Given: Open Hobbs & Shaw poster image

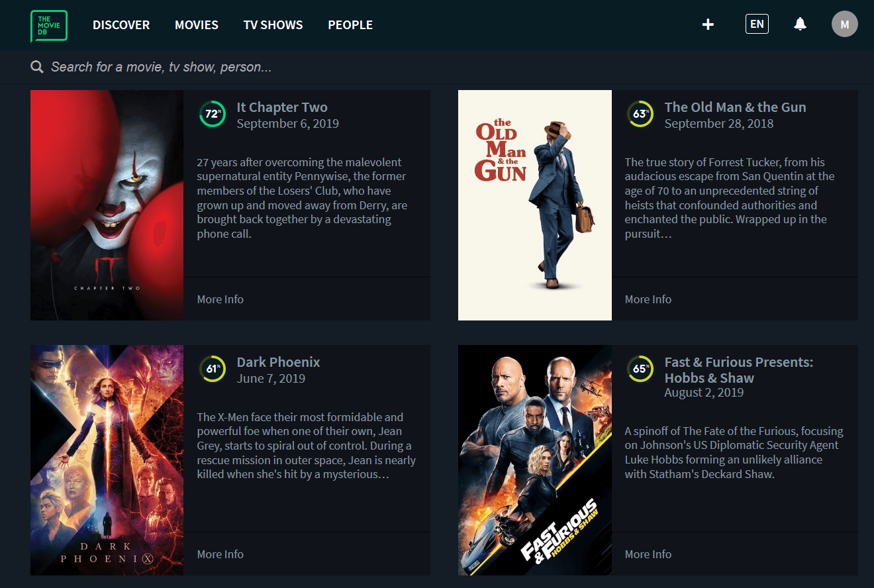Looking at the screenshot, I should tap(535, 460).
